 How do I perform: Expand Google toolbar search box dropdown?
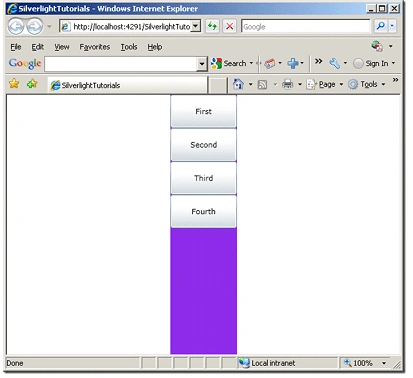(x=202, y=64)
